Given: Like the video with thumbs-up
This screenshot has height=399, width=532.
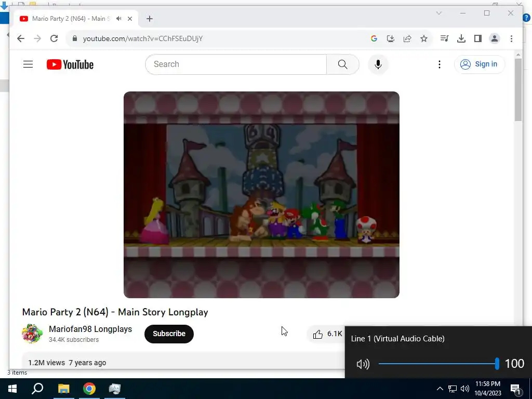Looking at the screenshot, I should pyautogui.click(x=326, y=334).
